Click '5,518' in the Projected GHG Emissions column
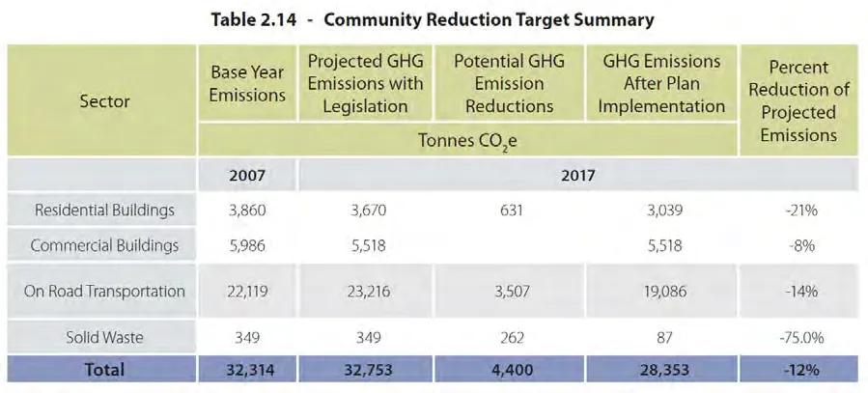This screenshot has height=393, width=868. 369,245
